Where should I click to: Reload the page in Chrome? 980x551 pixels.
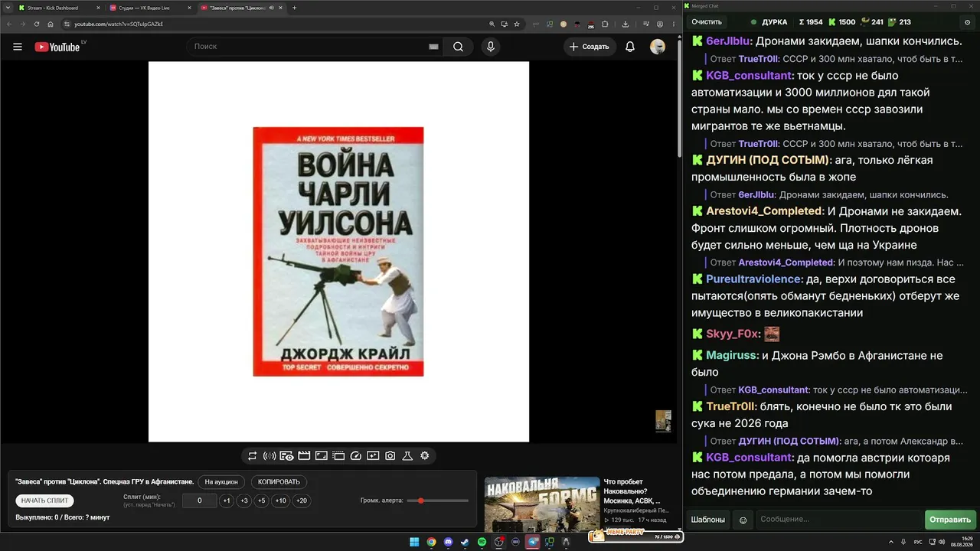36,24
